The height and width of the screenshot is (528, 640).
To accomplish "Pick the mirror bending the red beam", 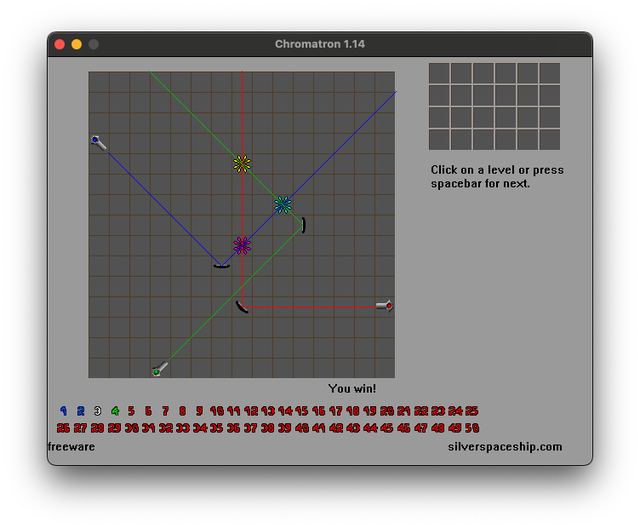I will pos(242,306).
